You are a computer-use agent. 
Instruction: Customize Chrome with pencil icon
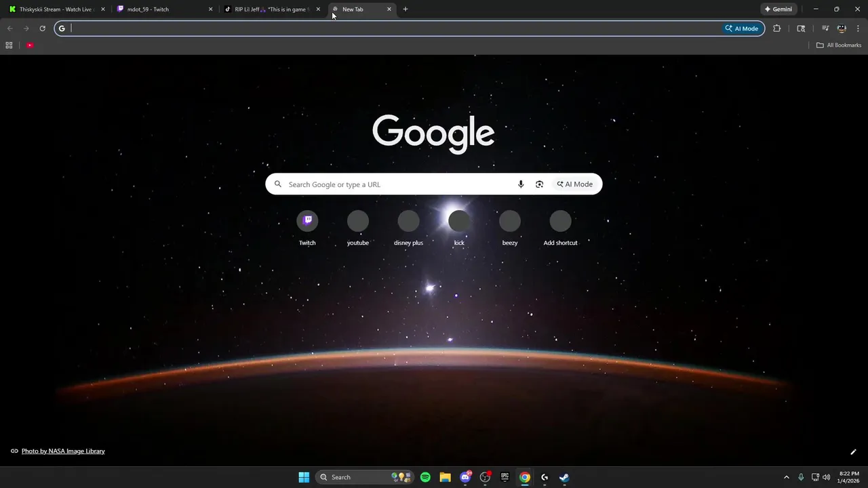click(853, 452)
